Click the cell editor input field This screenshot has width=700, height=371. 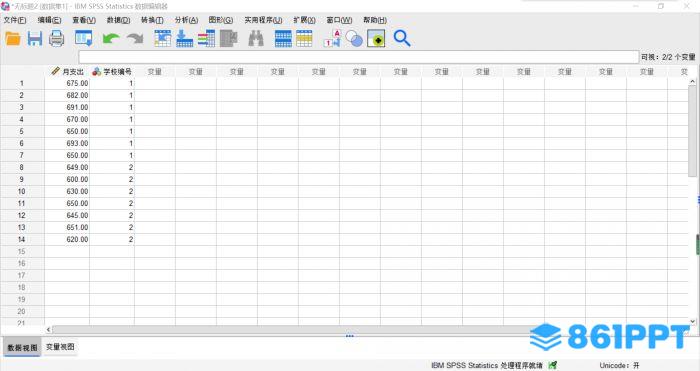(x=359, y=57)
